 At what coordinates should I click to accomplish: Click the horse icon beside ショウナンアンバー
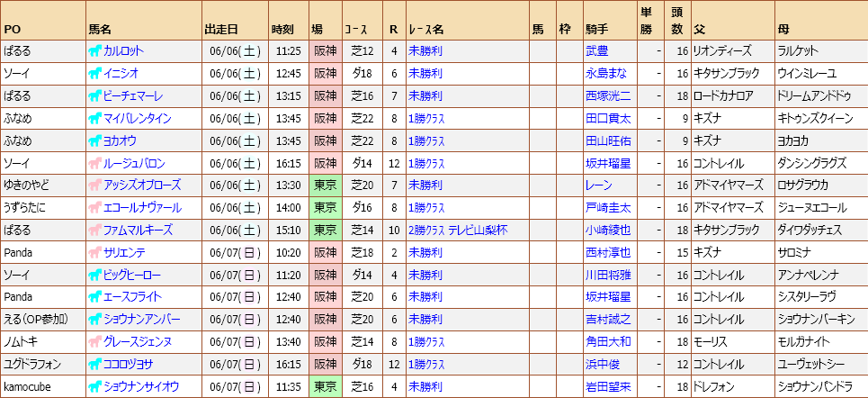coord(94,320)
